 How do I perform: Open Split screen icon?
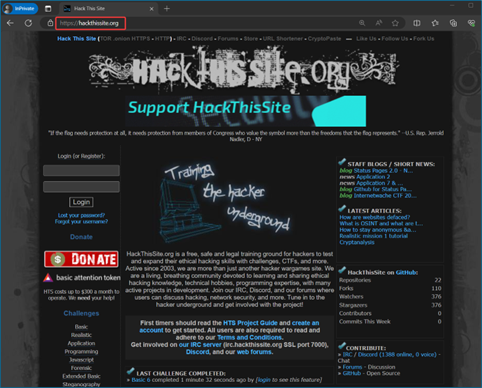tap(417, 23)
